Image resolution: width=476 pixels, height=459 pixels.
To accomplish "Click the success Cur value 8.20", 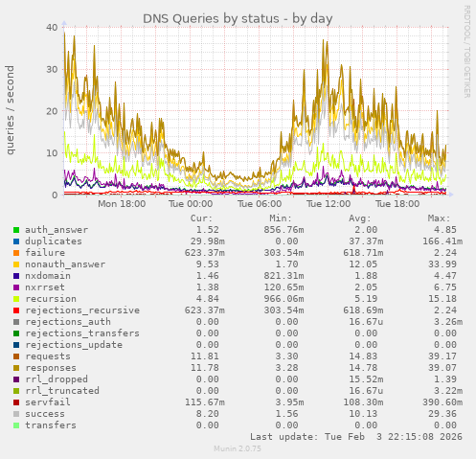I will point(208,414).
